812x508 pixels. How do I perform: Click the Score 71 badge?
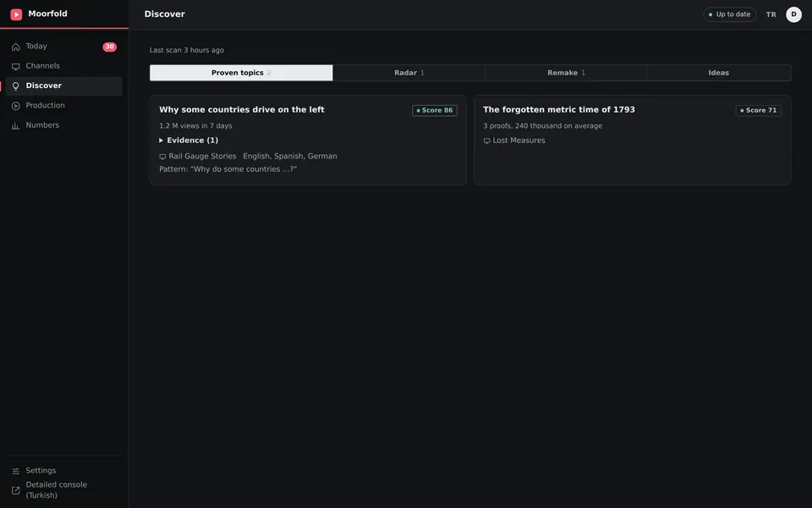(x=758, y=110)
